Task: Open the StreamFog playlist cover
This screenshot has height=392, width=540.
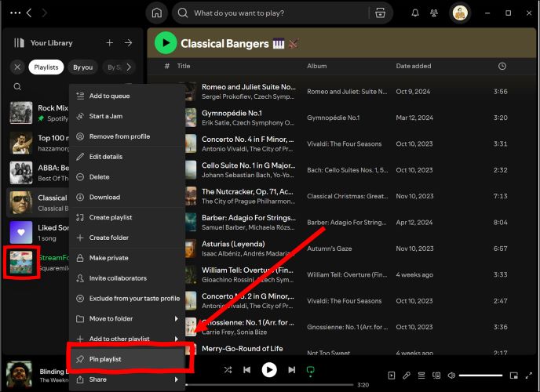Action: 21,263
